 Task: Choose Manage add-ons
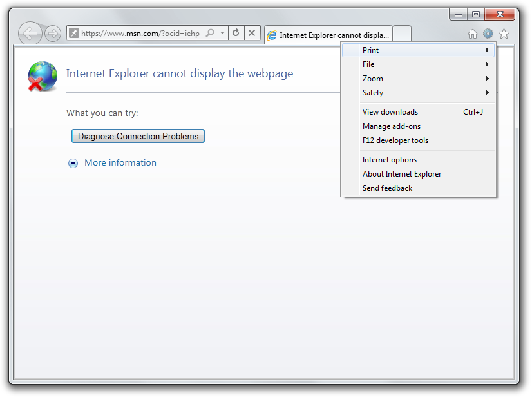418,126
